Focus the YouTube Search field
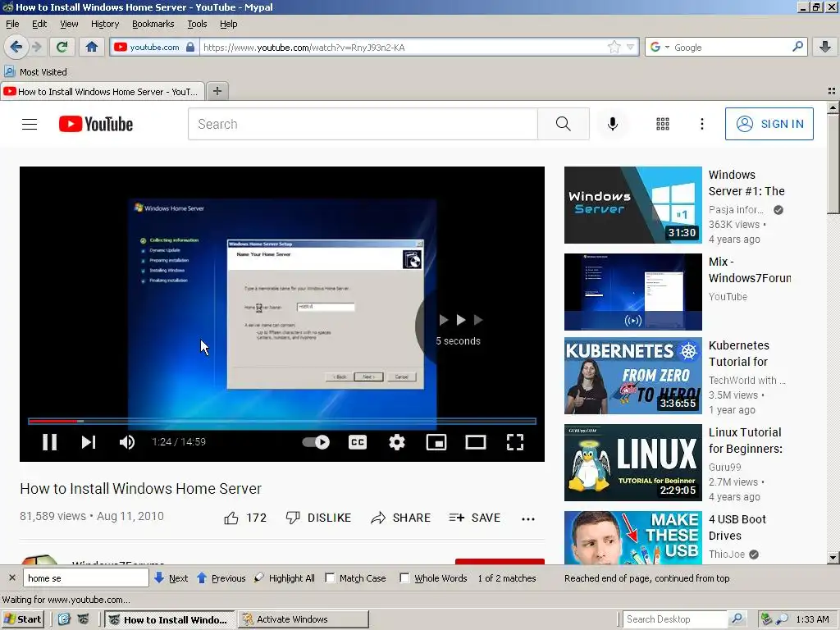The image size is (840, 630). tap(363, 125)
